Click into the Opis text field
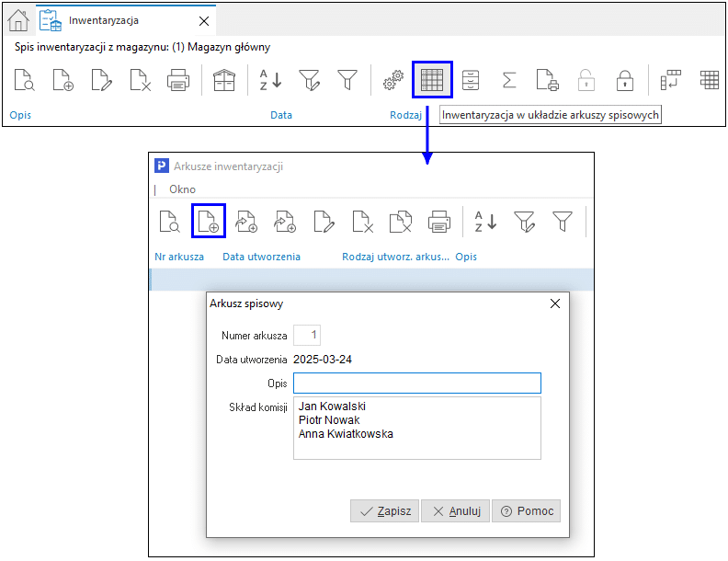The image size is (728, 561). (416, 384)
